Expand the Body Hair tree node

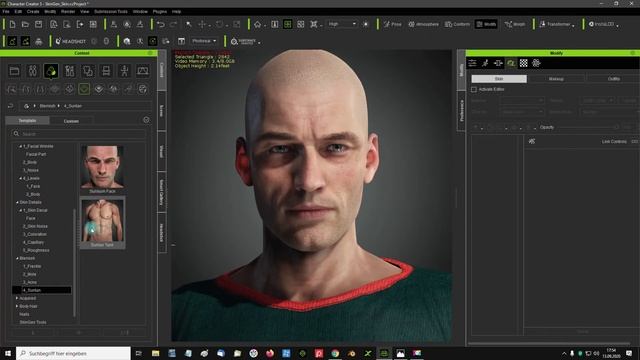click(17, 306)
